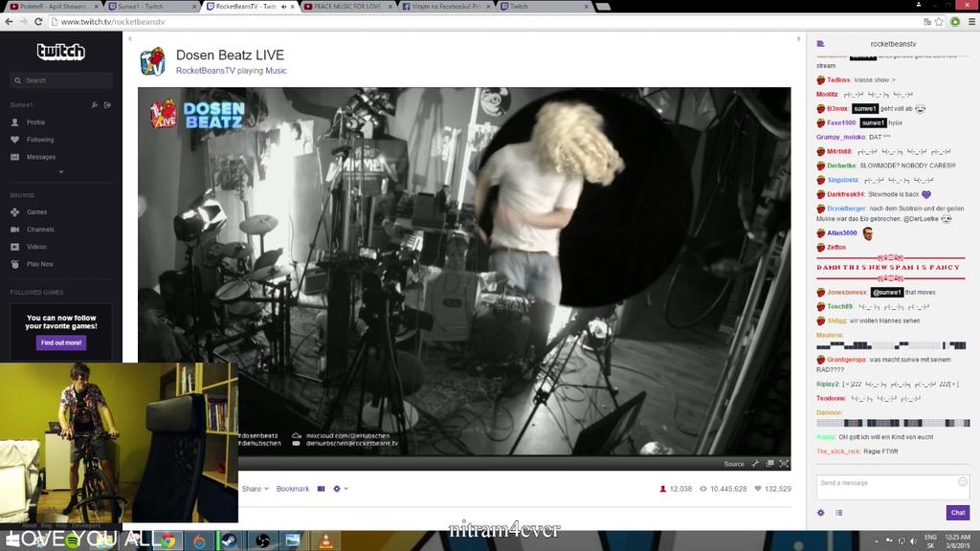Open Play Now in the sidebar

[40, 264]
